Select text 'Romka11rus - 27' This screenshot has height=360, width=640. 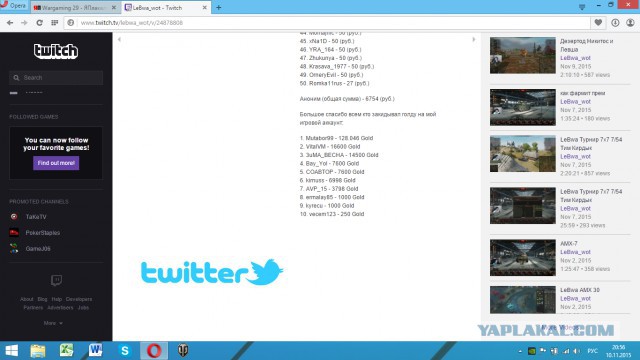331,83
